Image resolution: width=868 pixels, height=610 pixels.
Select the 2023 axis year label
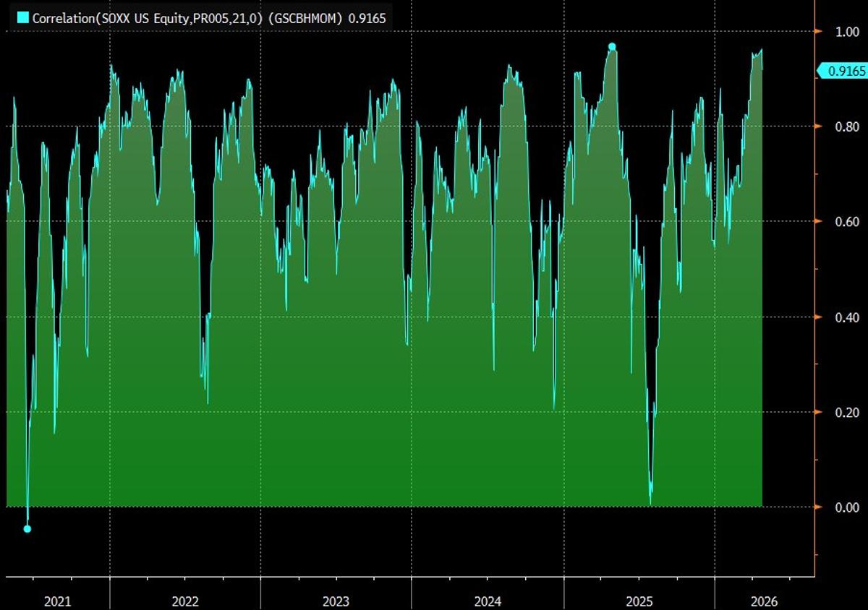click(337, 601)
